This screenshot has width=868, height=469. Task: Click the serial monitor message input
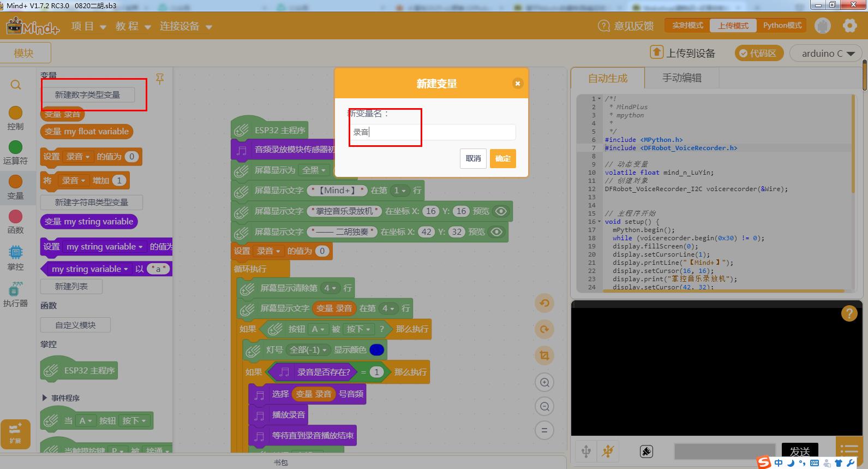click(726, 452)
